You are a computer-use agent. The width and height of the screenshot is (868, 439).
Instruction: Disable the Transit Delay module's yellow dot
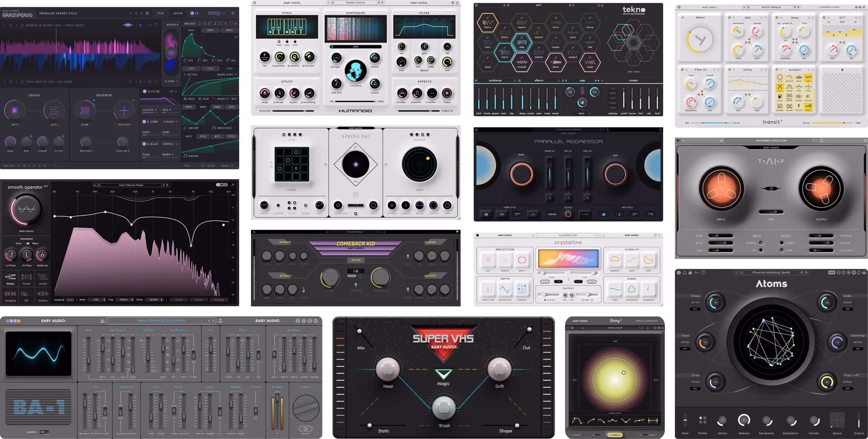tap(776, 17)
